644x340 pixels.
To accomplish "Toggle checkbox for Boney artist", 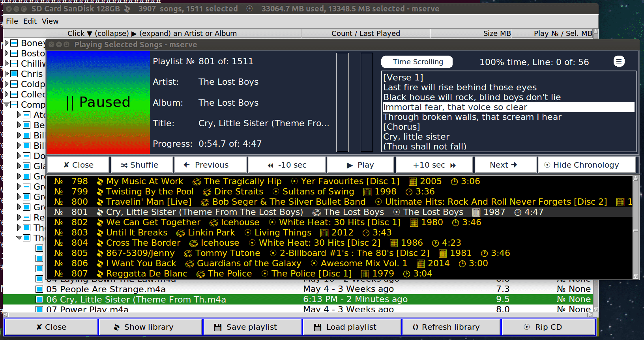I will pos(14,43).
